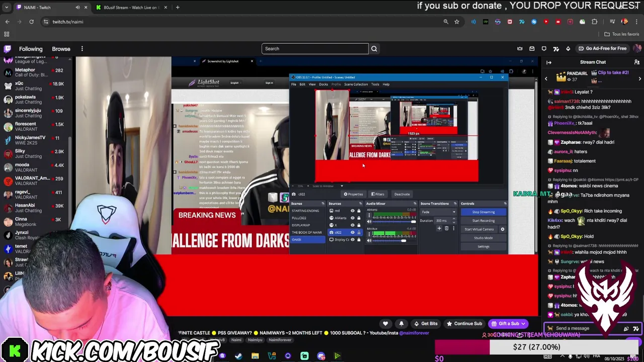
Task: Open Twitch Prime loot crown icon
Action: (520, 49)
